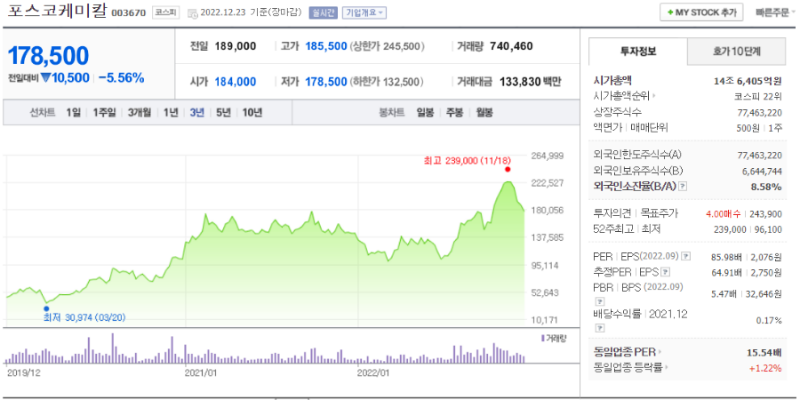The height and width of the screenshot is (400, 800).
Task: Open the 기업개요 dropdown
Action: [x=364, y=13]
